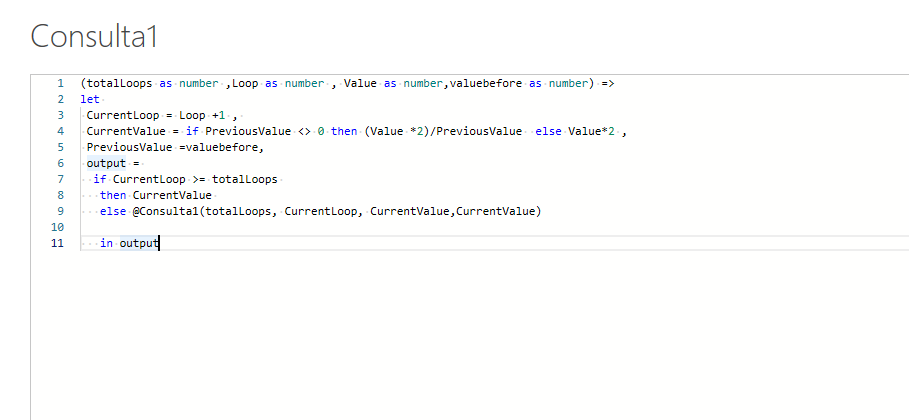The height and width of the screenshot is (420, 909).
Task: Click 'PreviousValue' variable on line 5
Action: (x=129, y=147)
